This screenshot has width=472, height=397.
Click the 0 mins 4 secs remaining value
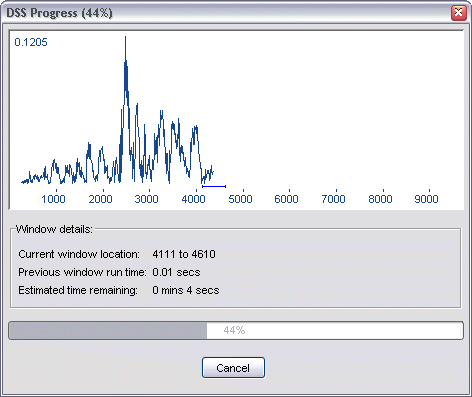186,290
